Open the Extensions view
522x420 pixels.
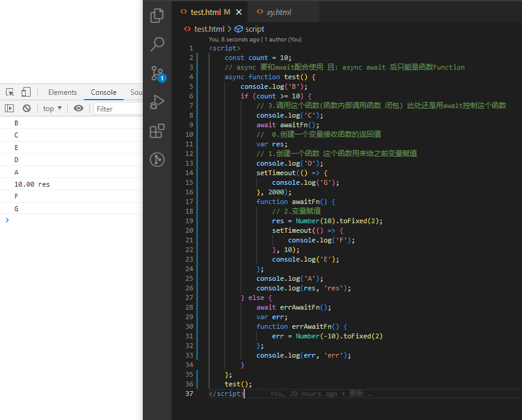157,131
